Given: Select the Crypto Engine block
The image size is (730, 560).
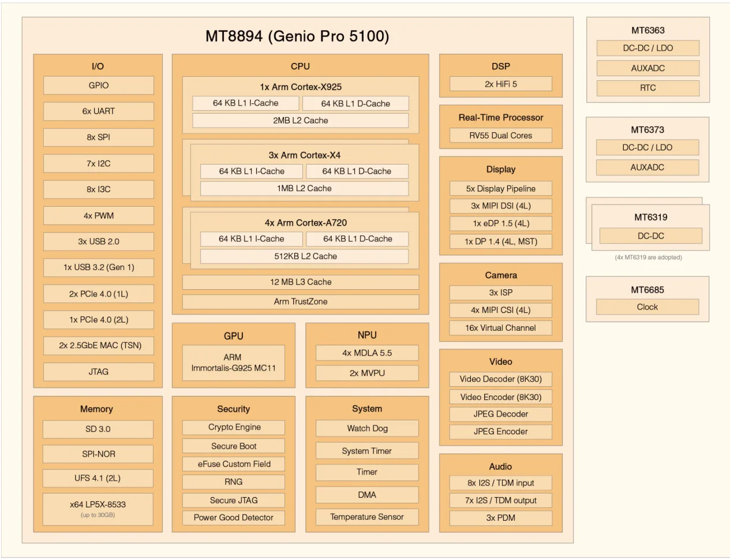Looking at the screenshot, I should 234,427.
